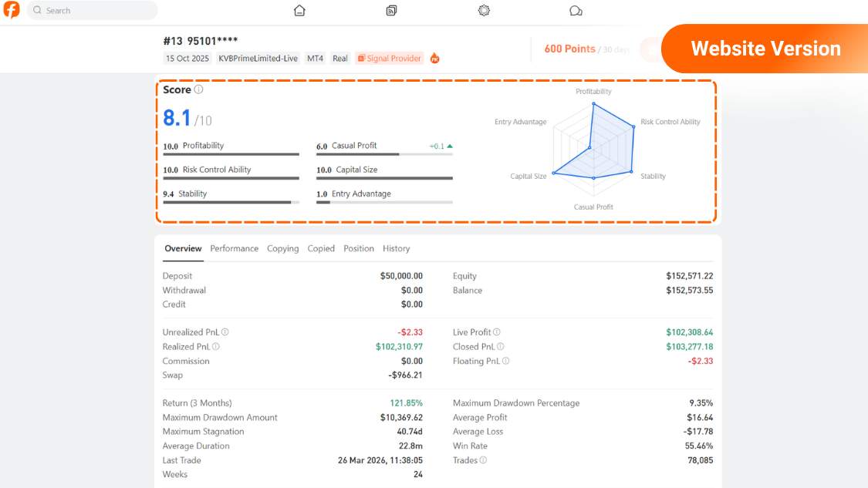868x488 pixels.
Task: Open the Messages chat icon
Action: [x=576, y=11]
